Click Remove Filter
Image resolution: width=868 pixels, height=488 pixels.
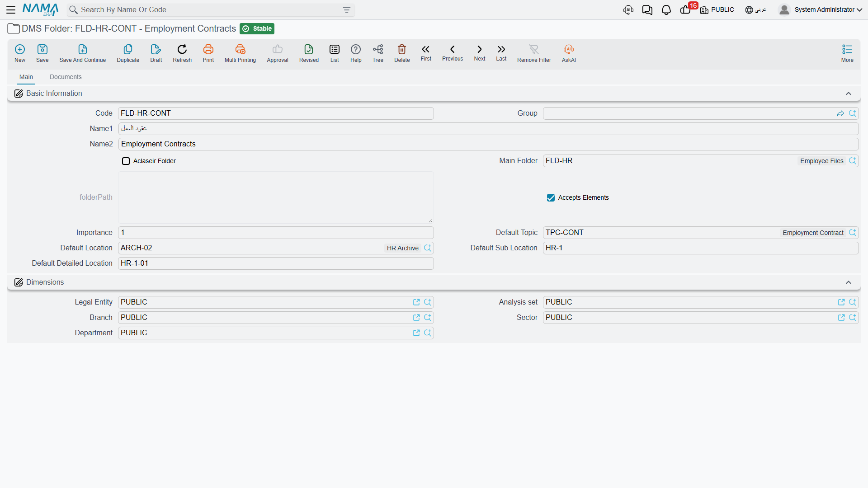click(x=534, y=53)
